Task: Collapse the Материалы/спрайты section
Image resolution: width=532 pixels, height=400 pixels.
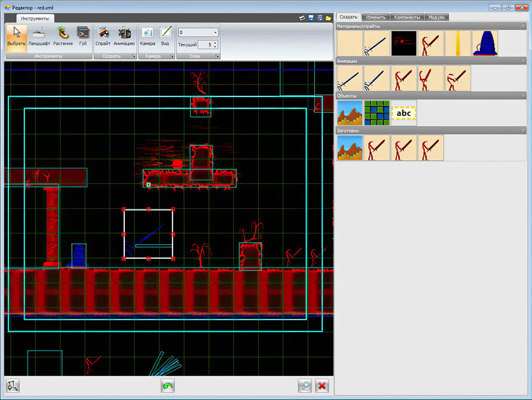Action: coord(523,26)
